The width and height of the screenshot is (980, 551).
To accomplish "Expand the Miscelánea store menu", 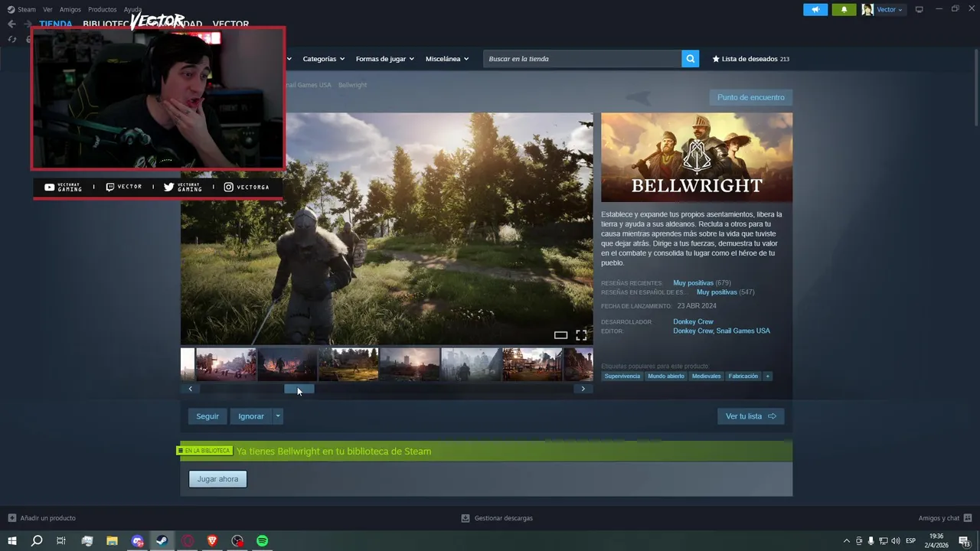I will pyautogui.click(x=447, y=59).
